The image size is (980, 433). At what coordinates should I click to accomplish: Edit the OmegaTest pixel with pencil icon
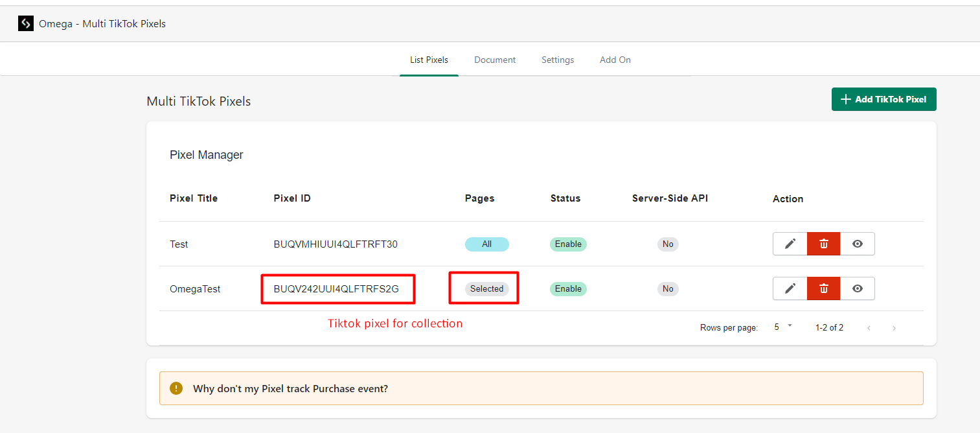[x=790, y=288]
